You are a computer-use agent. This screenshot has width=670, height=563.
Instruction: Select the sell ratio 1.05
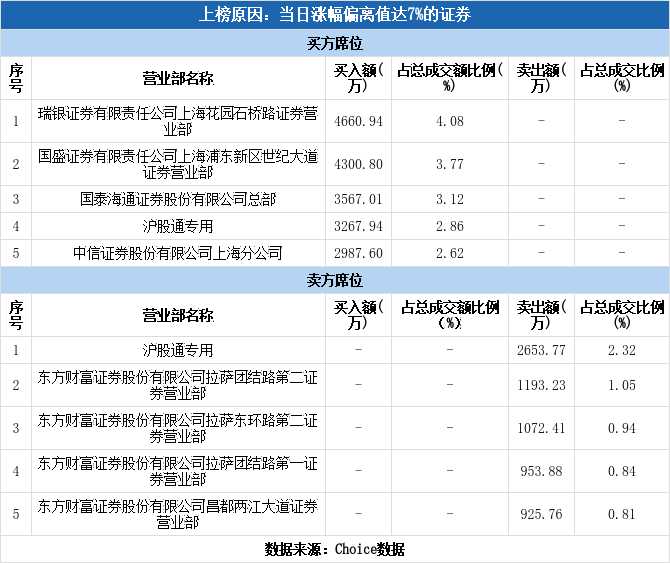pos(622,385)
